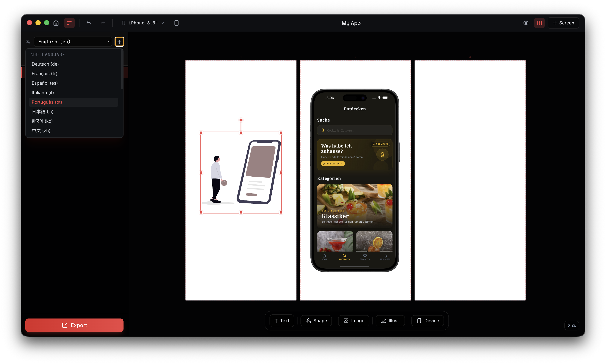The image size is (606, 364).
Task: Undo the last change
Action: [89, 23]
